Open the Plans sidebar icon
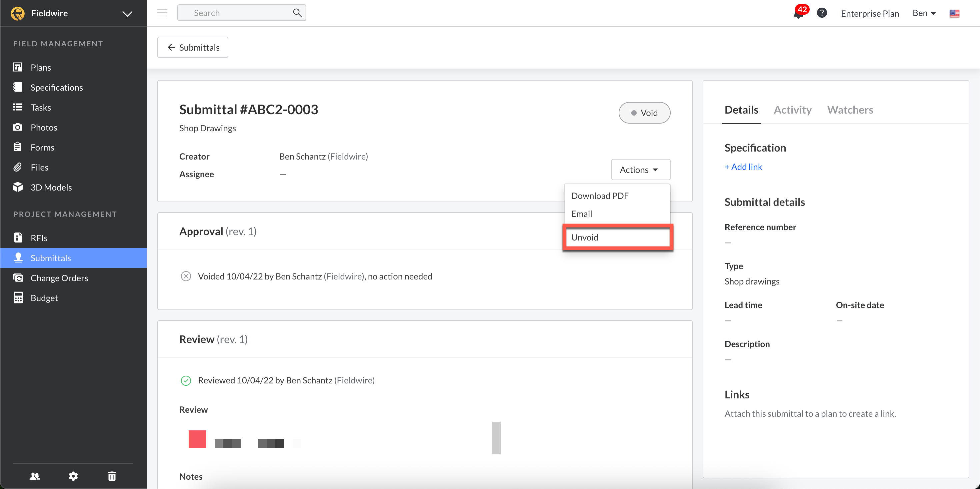This screenshot has width=980, height=489. click(17, 67)
